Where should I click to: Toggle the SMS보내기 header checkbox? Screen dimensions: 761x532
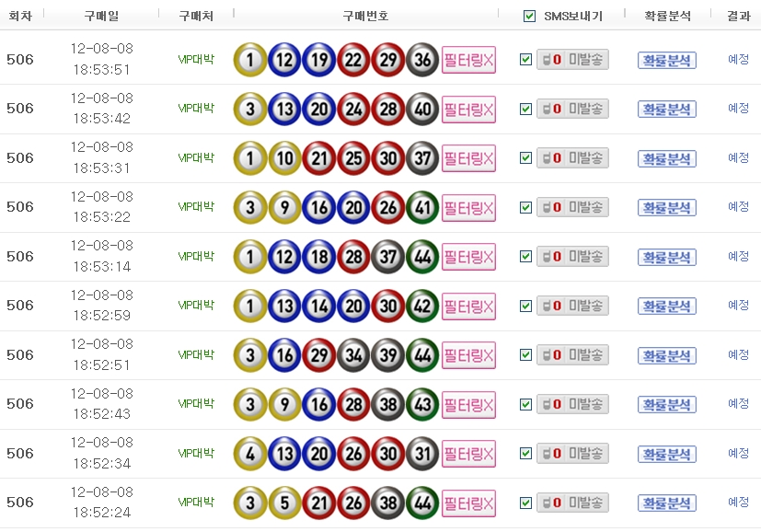529,16
